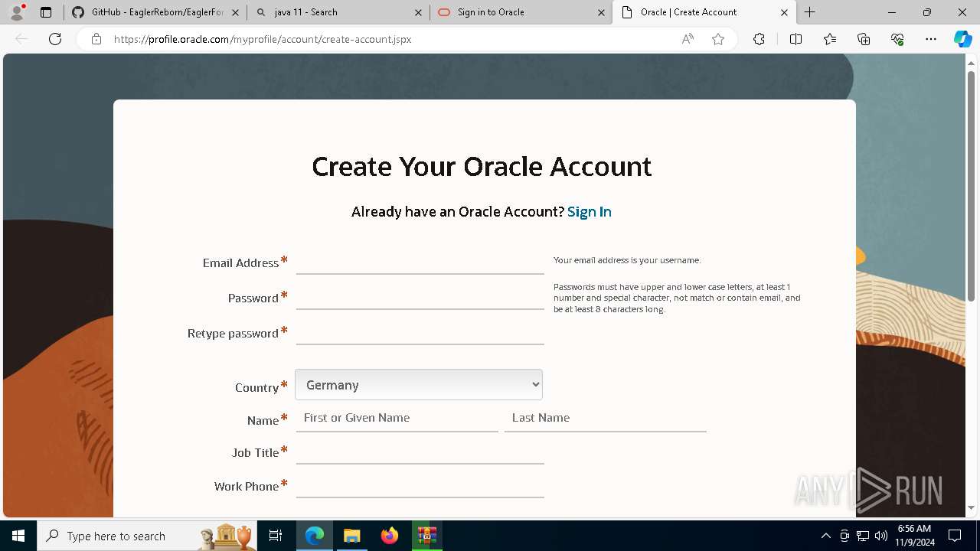
Task: Open the Collections icon
Action: (864, 39)
